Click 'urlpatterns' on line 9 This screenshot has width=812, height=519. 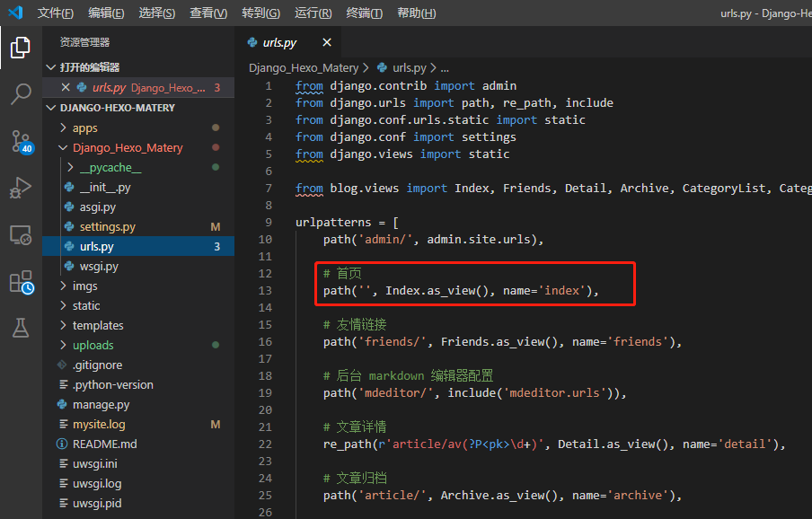(x=333, y=222)
